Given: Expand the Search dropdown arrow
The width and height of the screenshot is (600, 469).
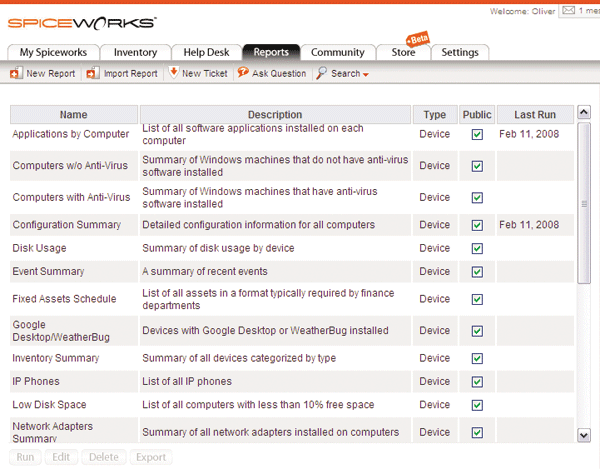Looking at the screenshot, I should click(366, 74).
